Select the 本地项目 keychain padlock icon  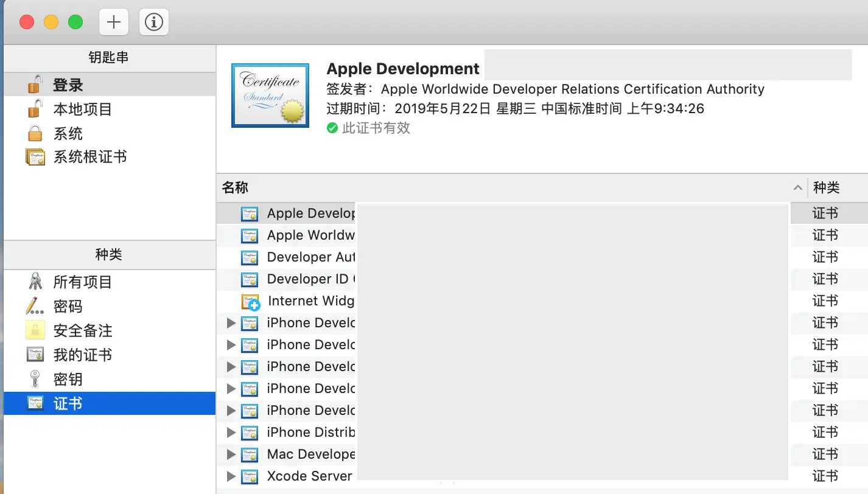[x=35, y=109]
